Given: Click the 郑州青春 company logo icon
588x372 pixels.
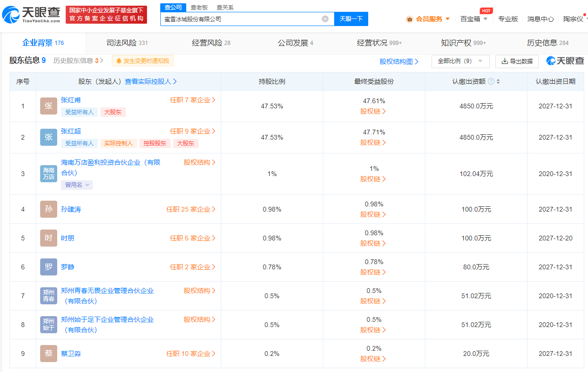Looking at the screenshot, I should coord(49,296).
